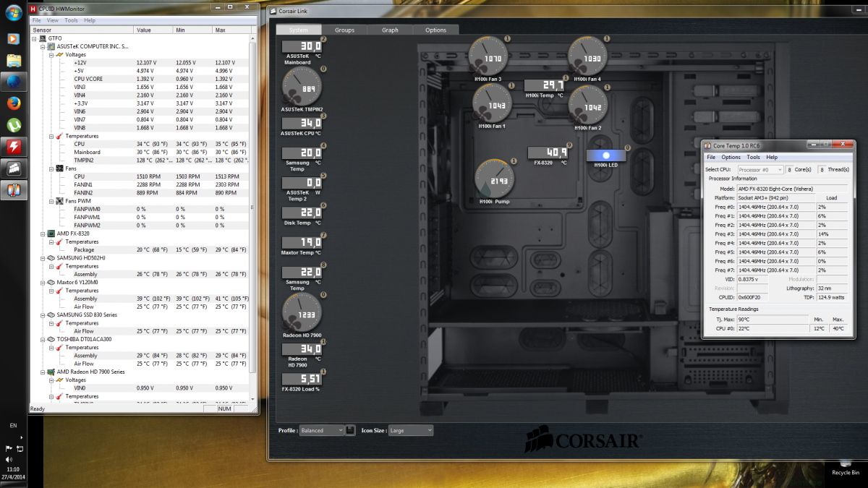The height and width of the screenshot is (488, 868).
Task: Open the Profile dropdown set to Balanced
Action: (321, 430)
